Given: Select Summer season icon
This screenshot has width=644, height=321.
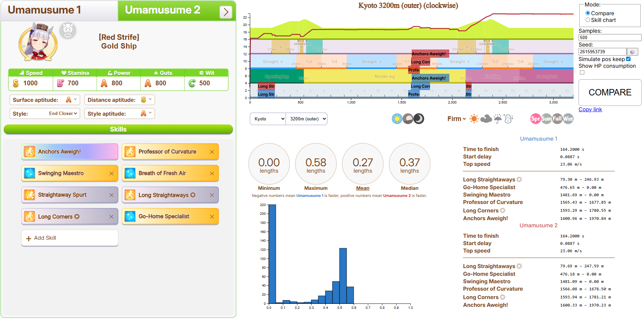Looking at the screenshot, I should point(546,119).
